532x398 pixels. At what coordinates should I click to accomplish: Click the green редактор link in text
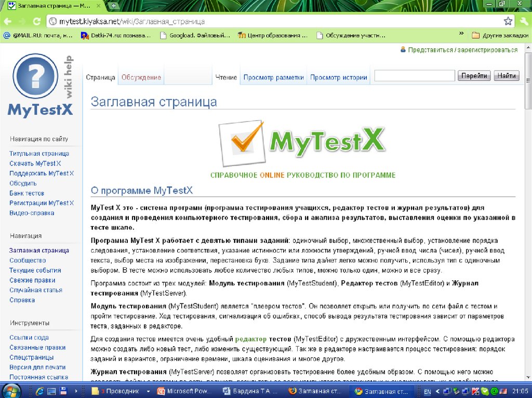[251, 339]
